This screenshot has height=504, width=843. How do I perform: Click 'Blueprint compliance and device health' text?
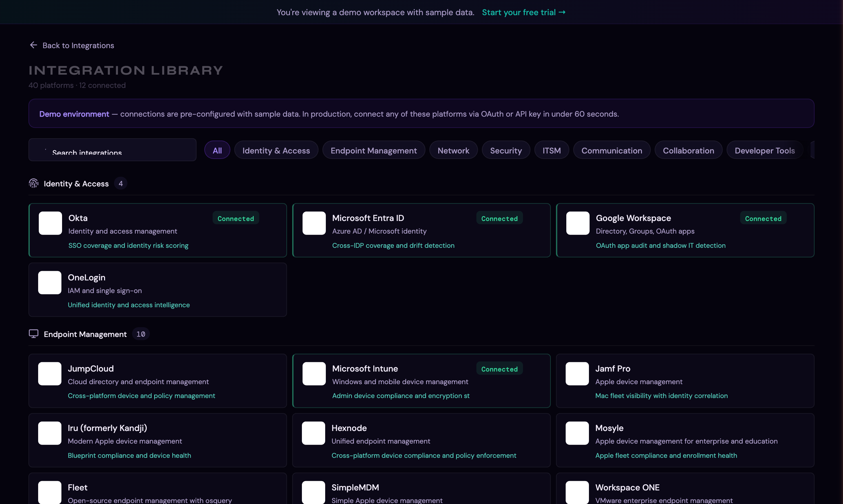(130, 455)
